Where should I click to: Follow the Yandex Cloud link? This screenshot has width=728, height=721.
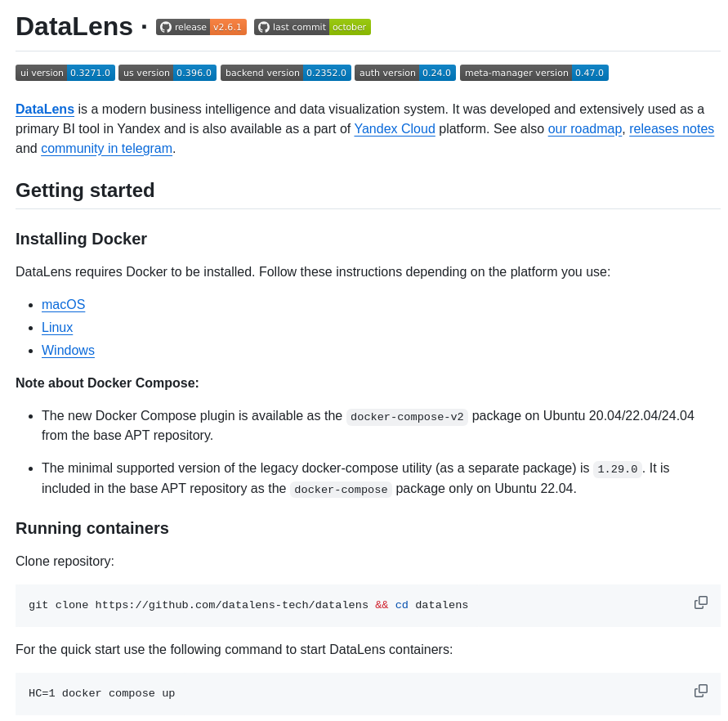(394, 128)
